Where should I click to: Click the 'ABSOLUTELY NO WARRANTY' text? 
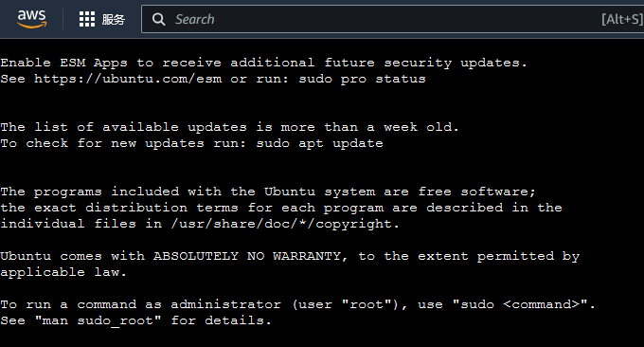click(247, 256)
